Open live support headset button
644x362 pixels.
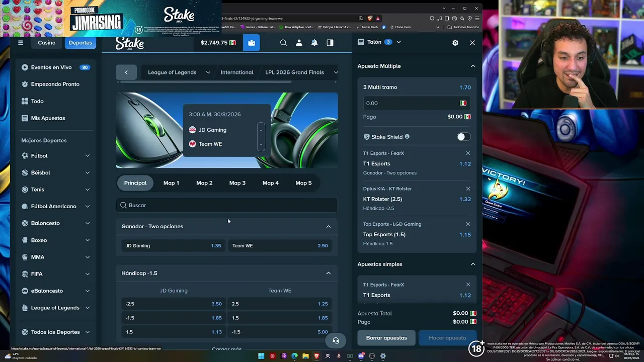336,340
